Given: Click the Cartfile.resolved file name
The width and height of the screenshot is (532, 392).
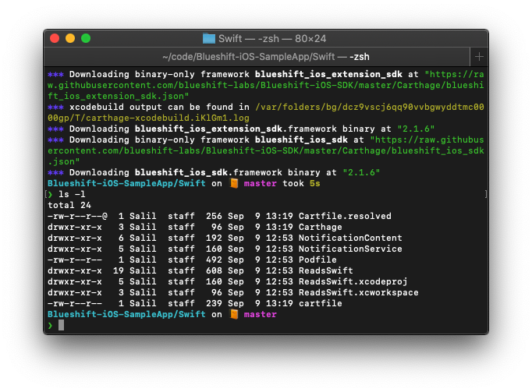Looking at the screenshot, I should [x=345, y=216].
